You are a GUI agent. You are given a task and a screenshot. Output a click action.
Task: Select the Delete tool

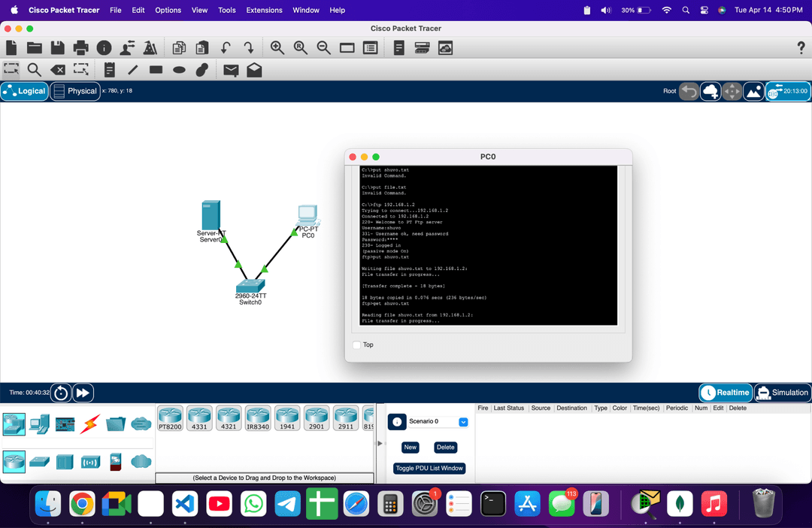point(57,70)
